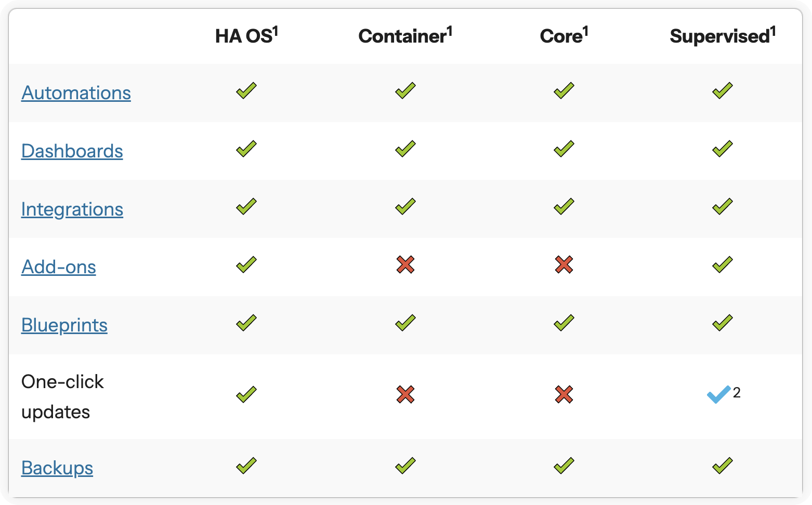812x505 pixels.
Task: Click the blue checkmark for Supervised One-click updates
Action: point(719,394)
